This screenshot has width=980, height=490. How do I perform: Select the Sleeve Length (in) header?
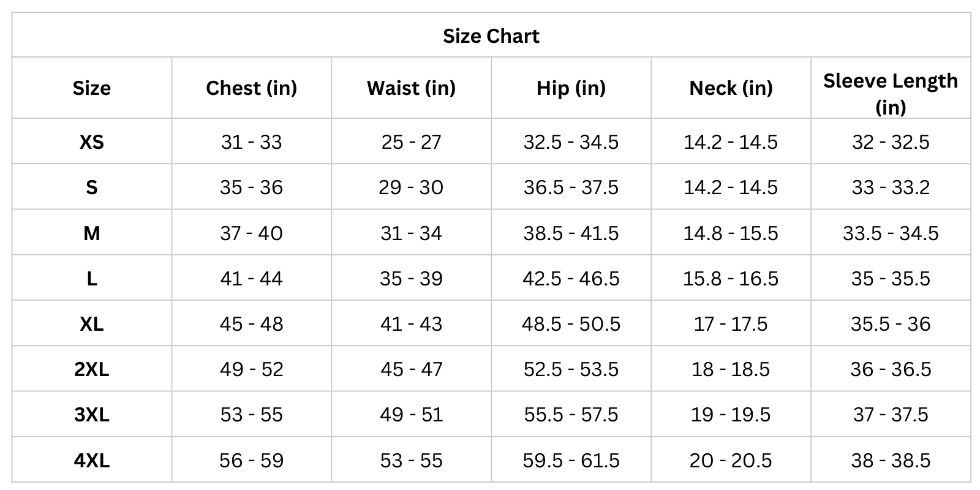[x=890, y=93]
